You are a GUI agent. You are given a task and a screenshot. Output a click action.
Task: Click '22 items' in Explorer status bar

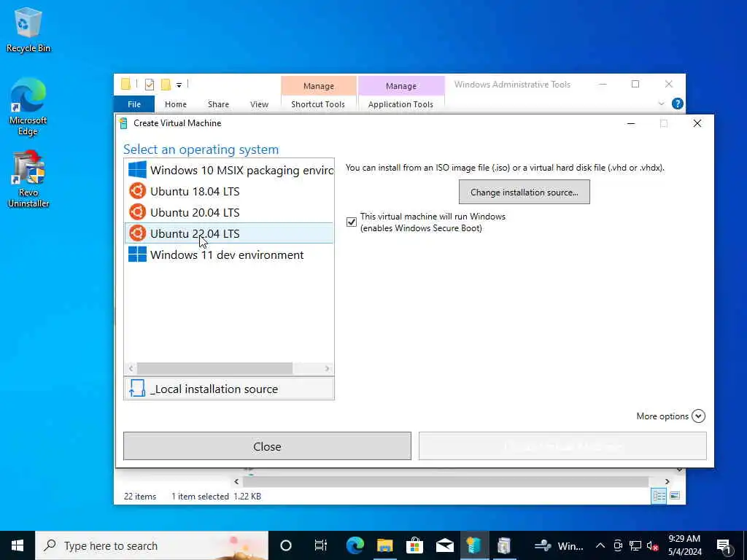tap(140, 496)
